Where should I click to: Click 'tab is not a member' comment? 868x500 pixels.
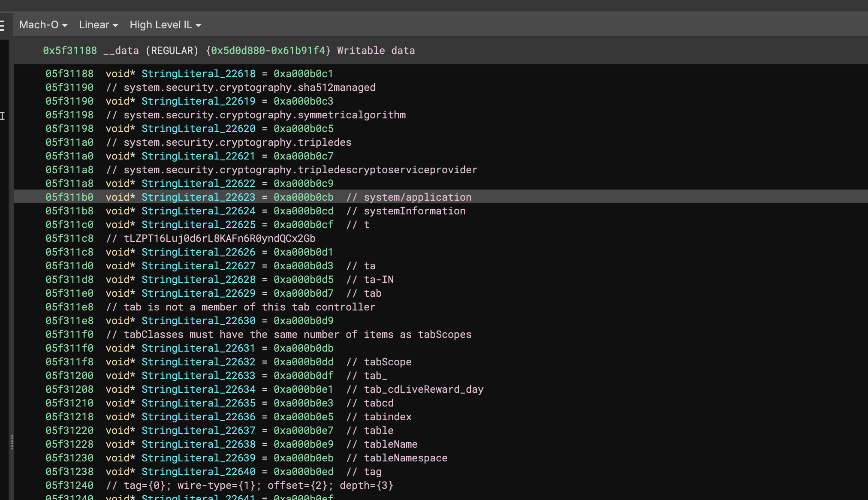[241, 307]
